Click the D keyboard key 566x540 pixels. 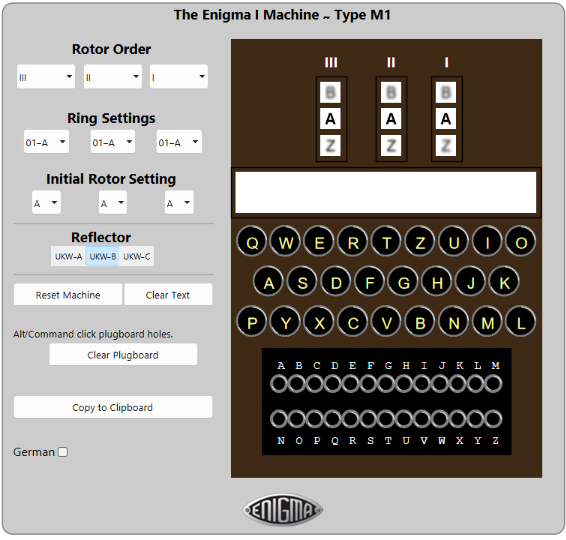tap(336, 282)
